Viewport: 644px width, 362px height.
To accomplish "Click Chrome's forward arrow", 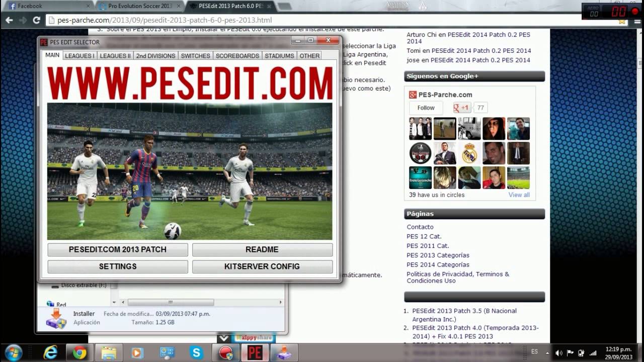I will tap(23, 20).
